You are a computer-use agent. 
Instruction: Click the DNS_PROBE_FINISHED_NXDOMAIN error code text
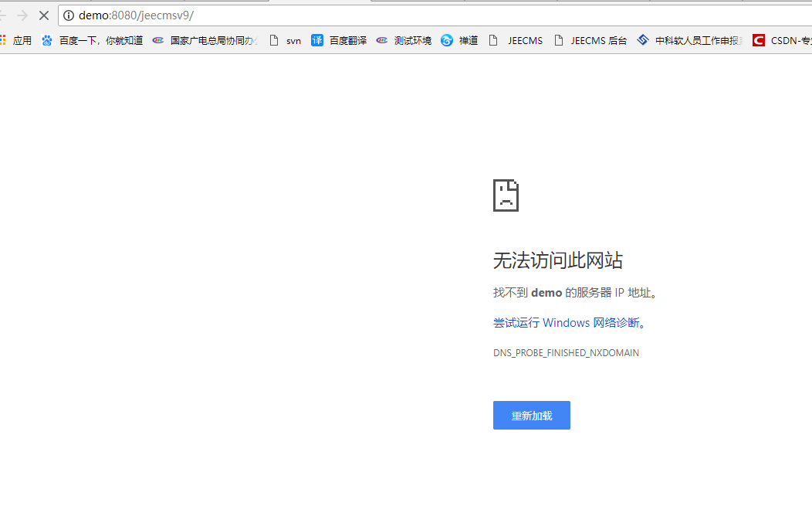(566, 353)
